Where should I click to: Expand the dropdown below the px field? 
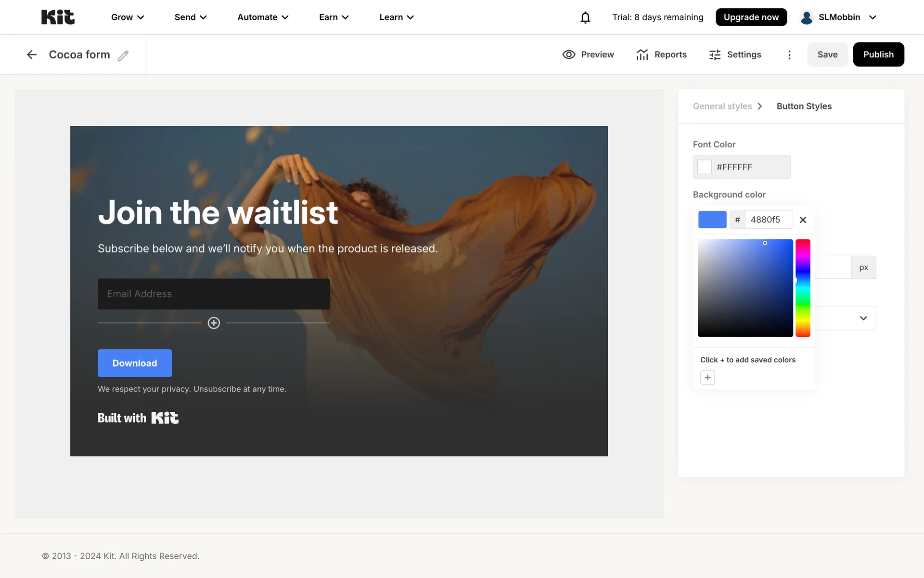[846, 318]
